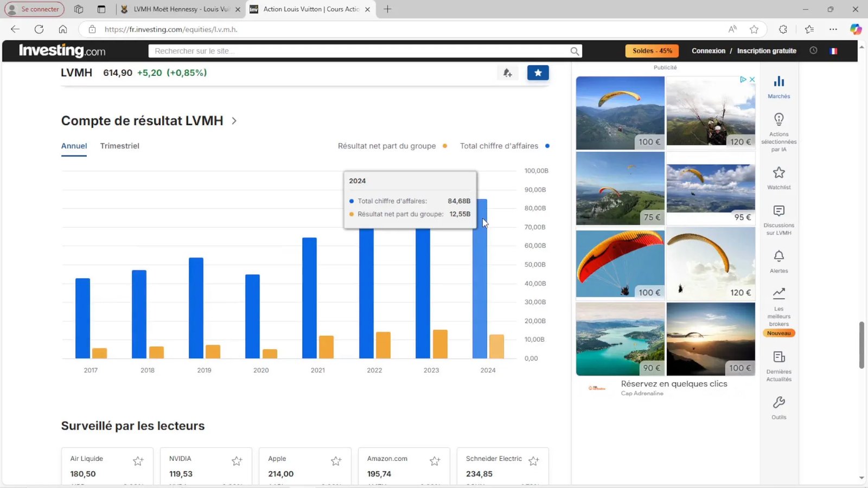Open Discussions sur LVMH icon
This screenshot has width=868, height=488.
779,211
